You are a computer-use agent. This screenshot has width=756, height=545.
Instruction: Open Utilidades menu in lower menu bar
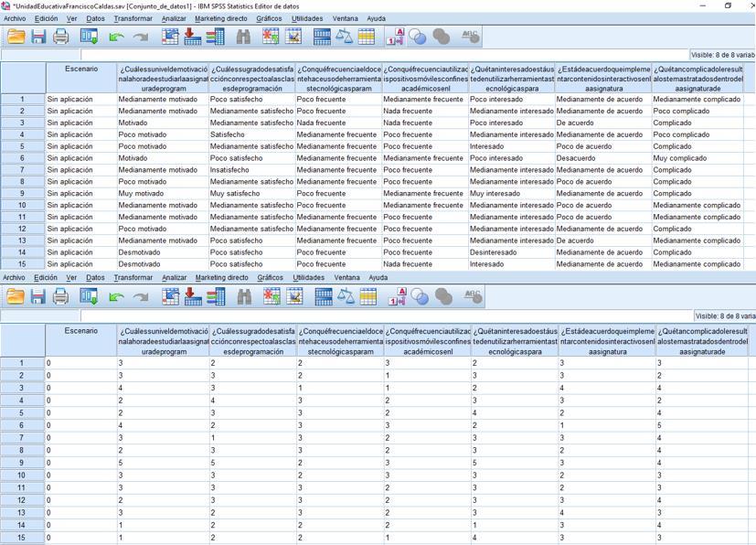click(x=309, y=277)
